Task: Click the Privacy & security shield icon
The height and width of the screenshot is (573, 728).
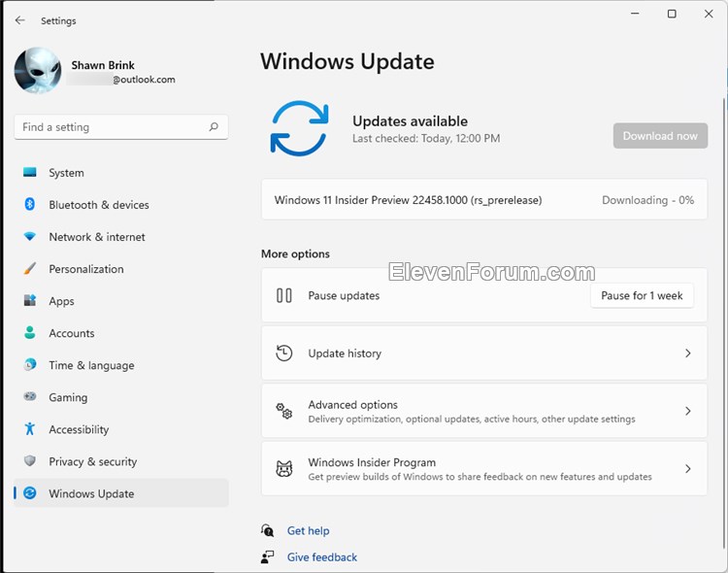Action: (x=30, y=461)
